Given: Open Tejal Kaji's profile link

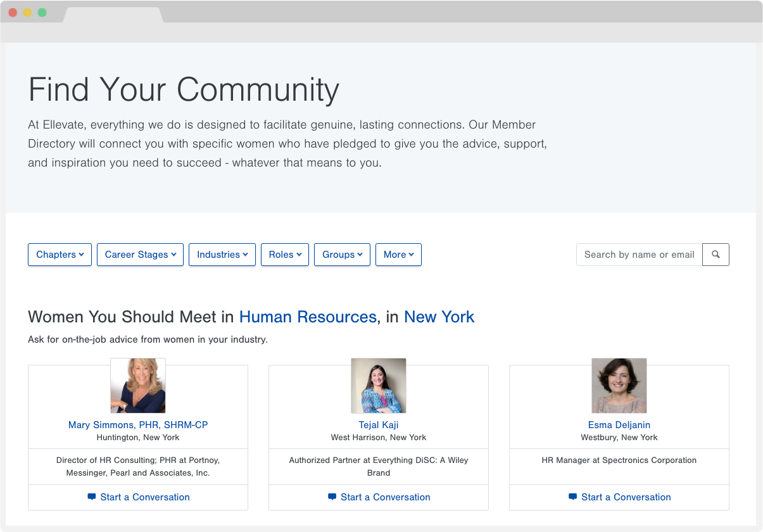Looking at the screenshot, I should click(378, 424).
